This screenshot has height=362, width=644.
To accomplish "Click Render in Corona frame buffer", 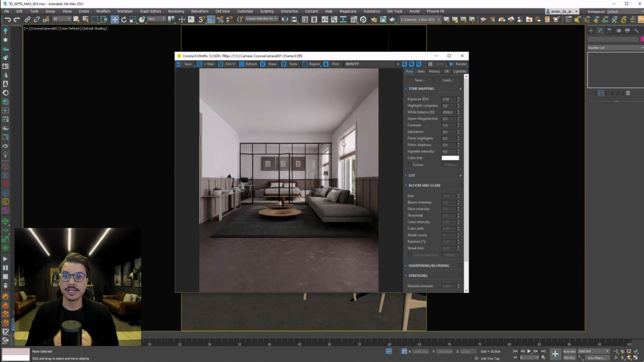I will (458, 64).
